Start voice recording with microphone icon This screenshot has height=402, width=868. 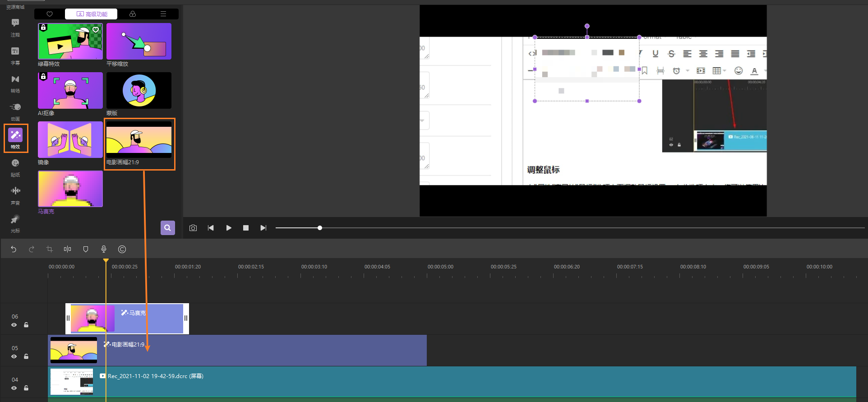[104, 249]
